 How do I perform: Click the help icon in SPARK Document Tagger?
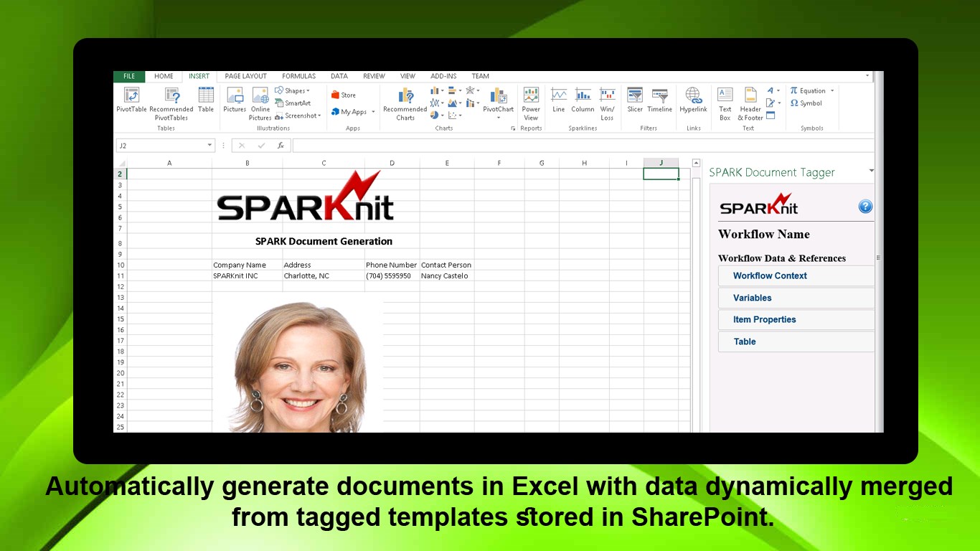pos(865,207)
